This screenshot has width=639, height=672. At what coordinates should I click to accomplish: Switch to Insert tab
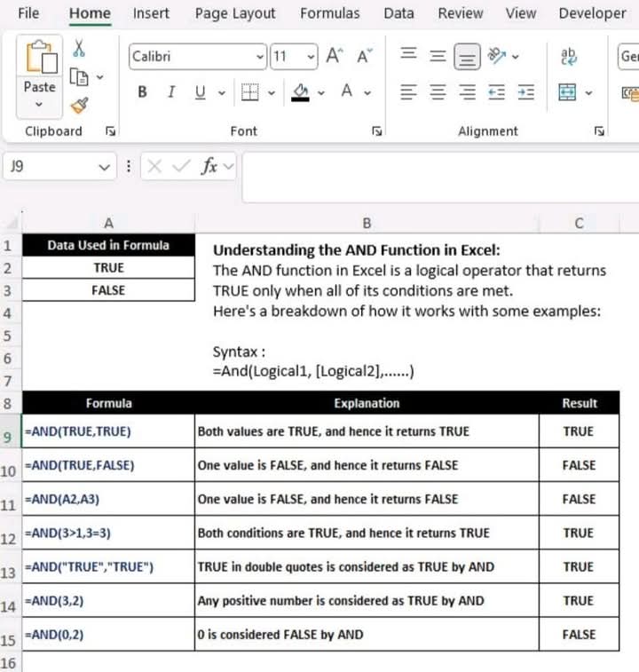click(x=151, y=13)
